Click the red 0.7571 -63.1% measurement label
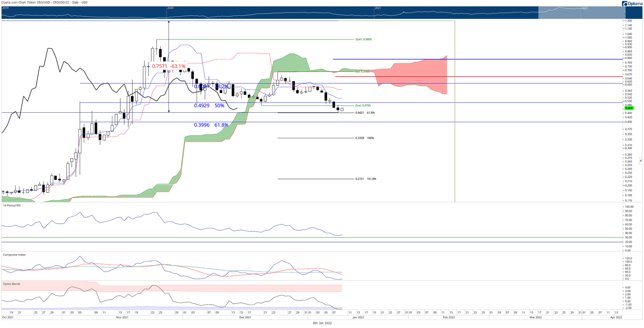Screen dimensions: 644x328 168,66
